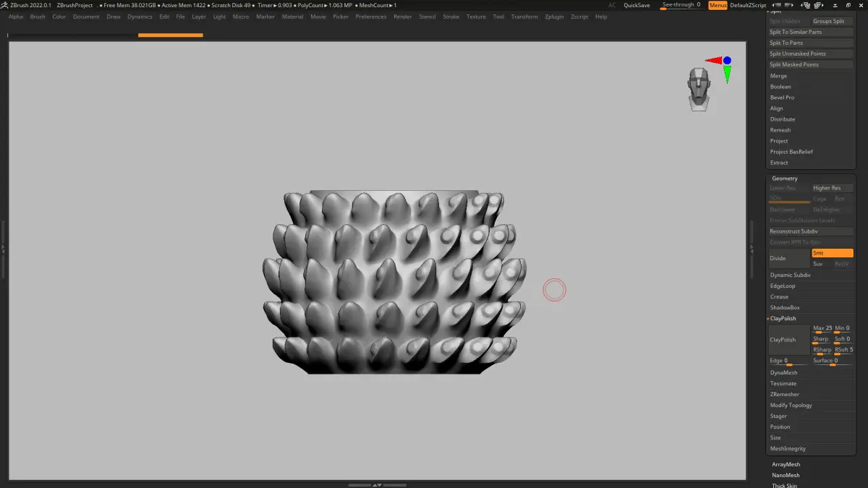Expand the MeshIntegrity subsection
This screenshot has height=488, width=868.
coord(788,448)
